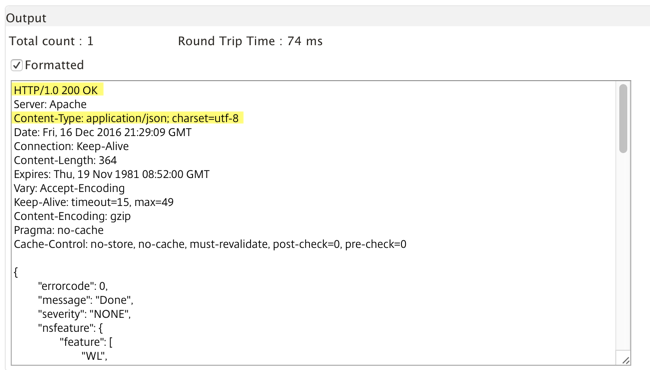This screenshot has width=650, height=370.
Task: Click the output textarea resize grip
Action: point(626,360)
